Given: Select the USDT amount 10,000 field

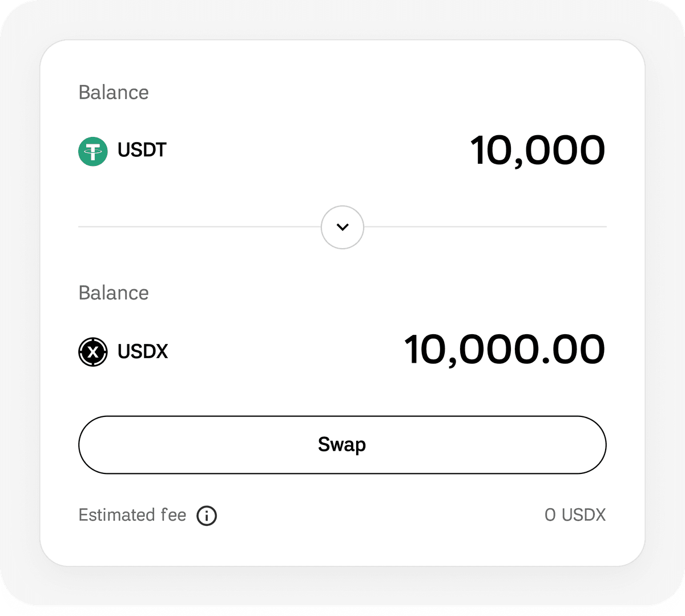Looking at the screenshot, I should click(538, 151).
